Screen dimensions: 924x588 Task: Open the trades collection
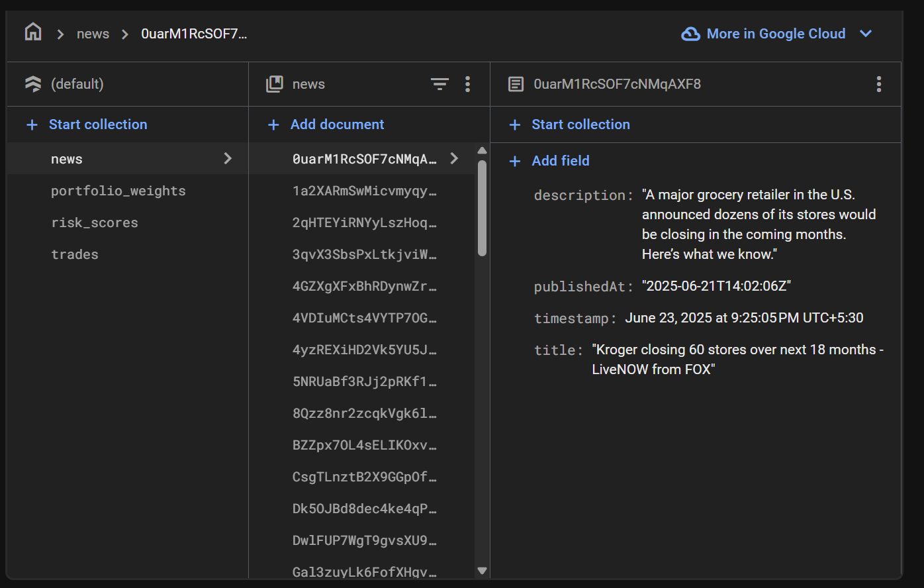[x=75, y=254]
